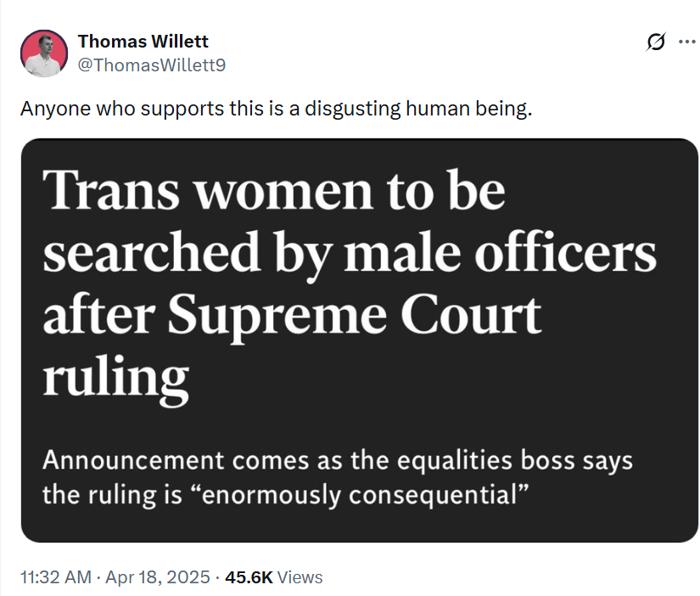Click the Apr 18, 2025 post date
Image resolution: width=700 pixels, height=596 pixels.
pyautogui.click(x=159, y=577)
